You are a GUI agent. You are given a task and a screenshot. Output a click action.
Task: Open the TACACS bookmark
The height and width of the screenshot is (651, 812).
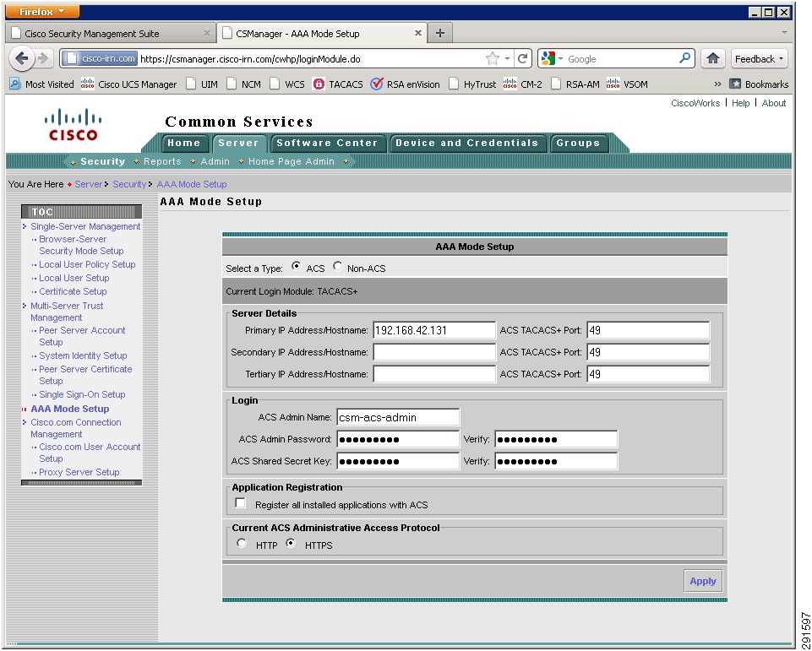(338, 84)
